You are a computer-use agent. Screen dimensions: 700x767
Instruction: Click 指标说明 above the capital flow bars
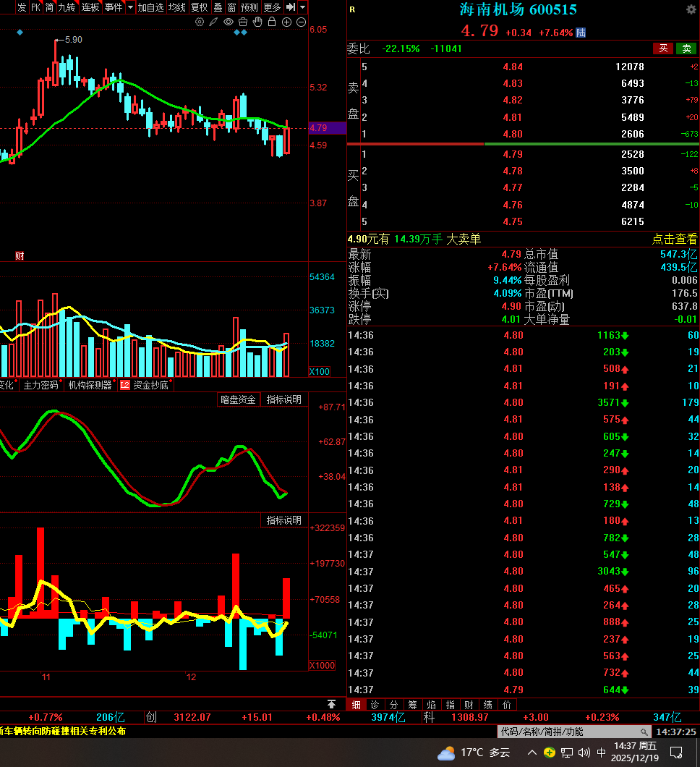pos(284,520)
